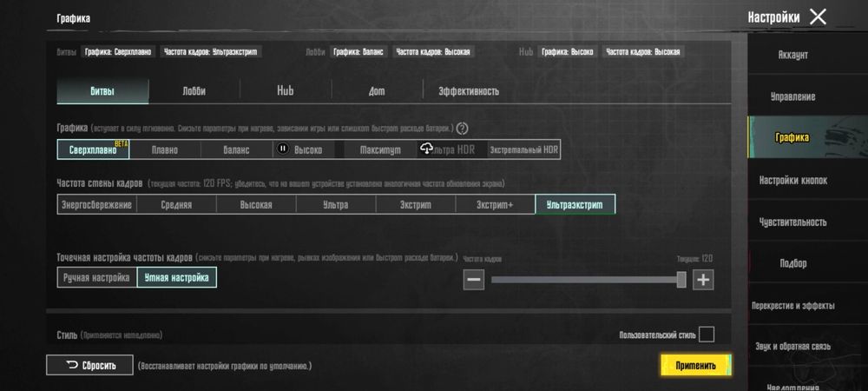868x391 pixels.
Task: Enable the Пользовательский стиль checkbox
Action: 707,335
